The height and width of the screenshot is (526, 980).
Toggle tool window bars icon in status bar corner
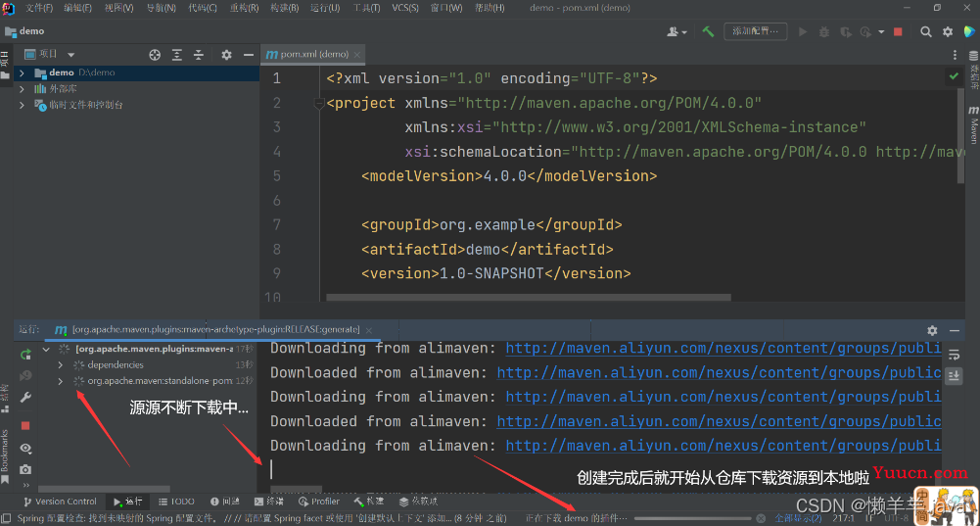[x=6, y=518]
